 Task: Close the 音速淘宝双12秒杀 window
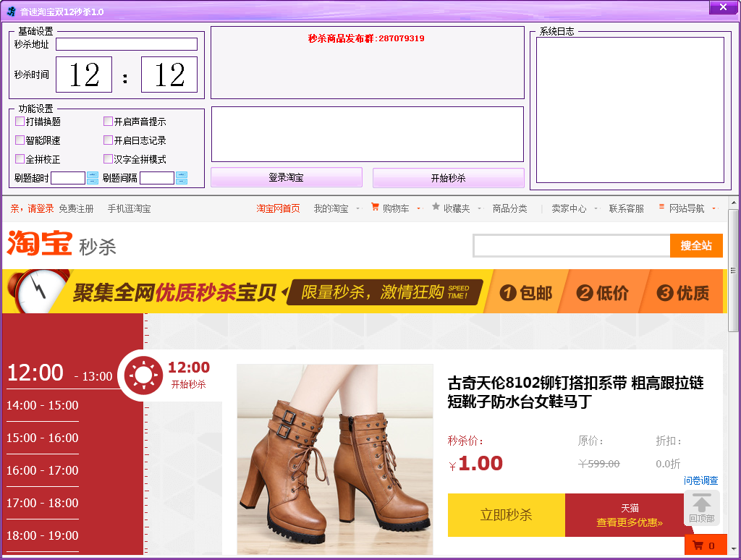point(723,7)
